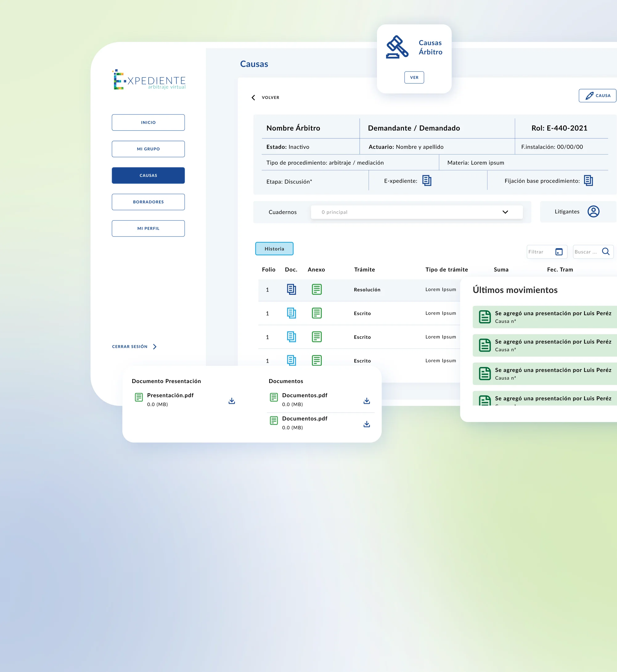This screenshot has width=617, height=672.
Task: Go to Inicio in the sidebar
Action: [148, 122]
